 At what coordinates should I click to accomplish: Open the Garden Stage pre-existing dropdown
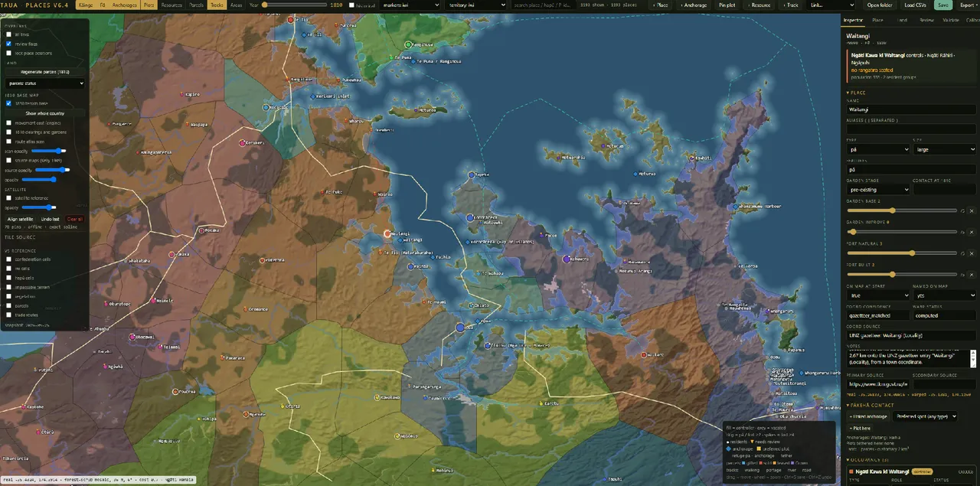878,189
